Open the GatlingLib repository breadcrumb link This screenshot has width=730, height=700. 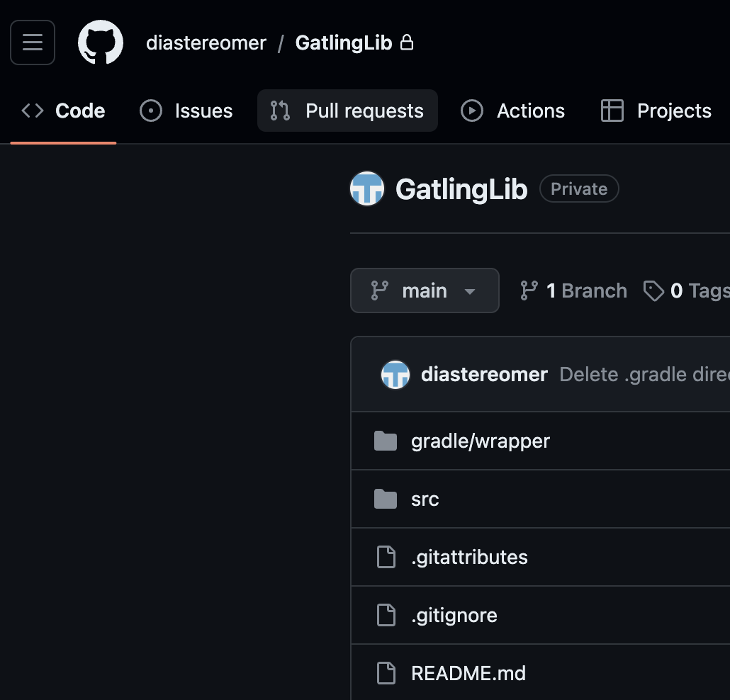pyautogui.click(x=344, y=43)
